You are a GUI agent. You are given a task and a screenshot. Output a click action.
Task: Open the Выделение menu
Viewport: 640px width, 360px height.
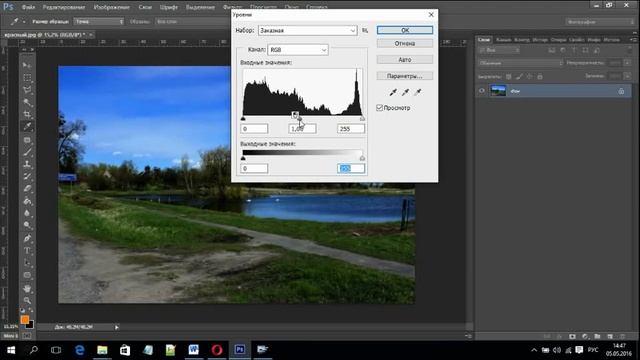click(x=200, y=7)
